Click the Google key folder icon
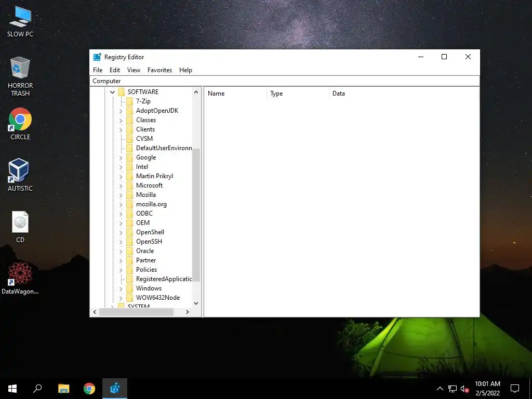532x399 pixels. coord(129,157)
